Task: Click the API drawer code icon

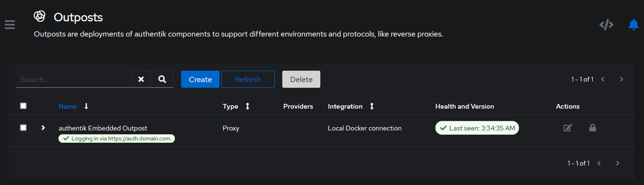Action: (x=606, y=25)
